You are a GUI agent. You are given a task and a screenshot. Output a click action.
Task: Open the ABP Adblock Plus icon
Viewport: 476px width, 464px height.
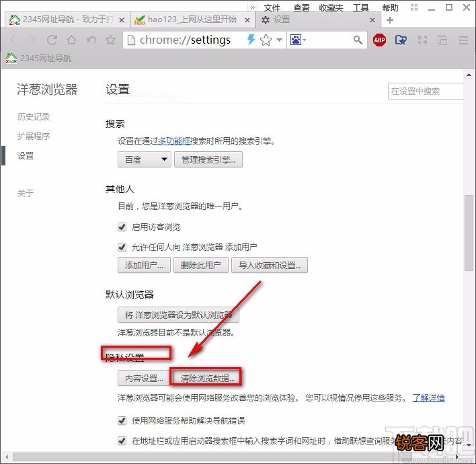379,40
